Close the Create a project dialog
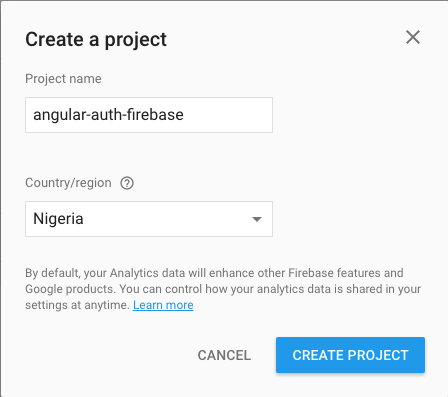The width and height of the screenshot is (448, 397). pyautogui.click(x=413, y=37)
